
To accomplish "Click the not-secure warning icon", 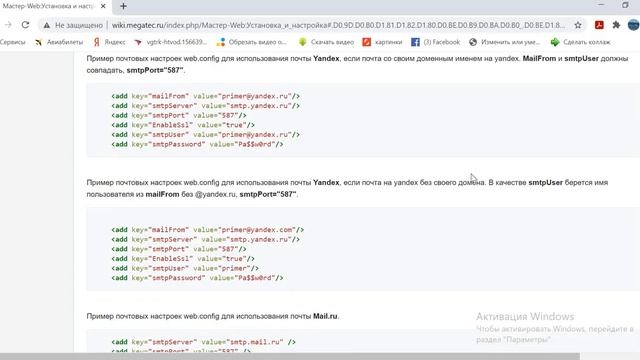I will (x=47, y=25).
